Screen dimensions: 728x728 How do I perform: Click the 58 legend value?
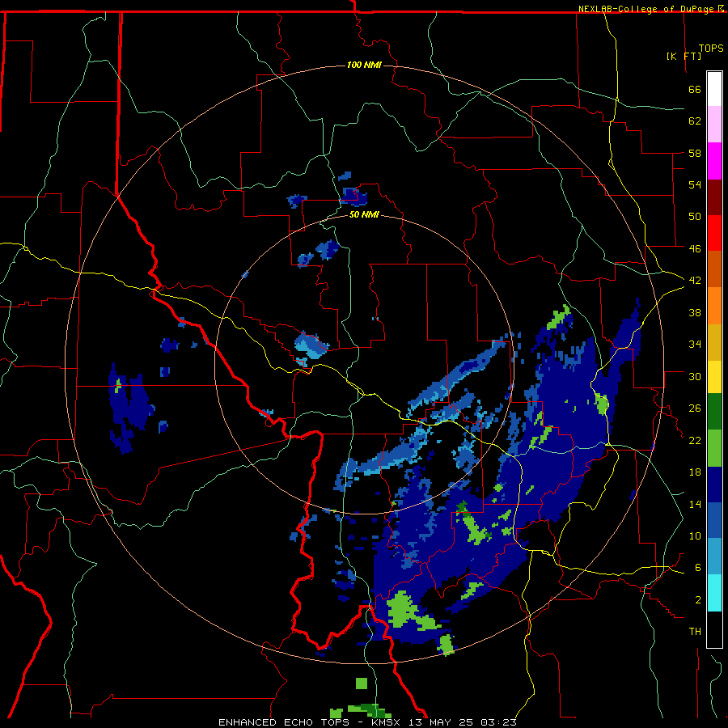tap(695, 153)
